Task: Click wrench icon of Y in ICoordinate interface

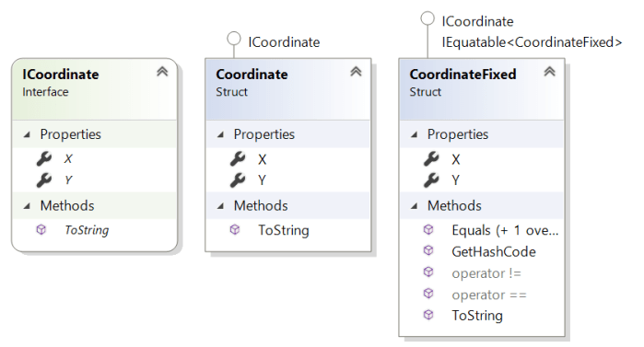Action: point(44,180)
